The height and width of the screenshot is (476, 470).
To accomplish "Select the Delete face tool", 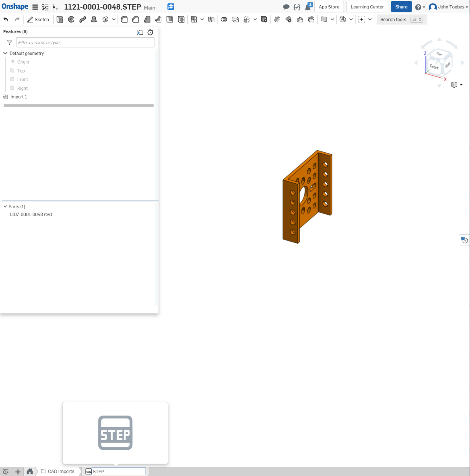I will pyautogui.click(x=288, y=19).
